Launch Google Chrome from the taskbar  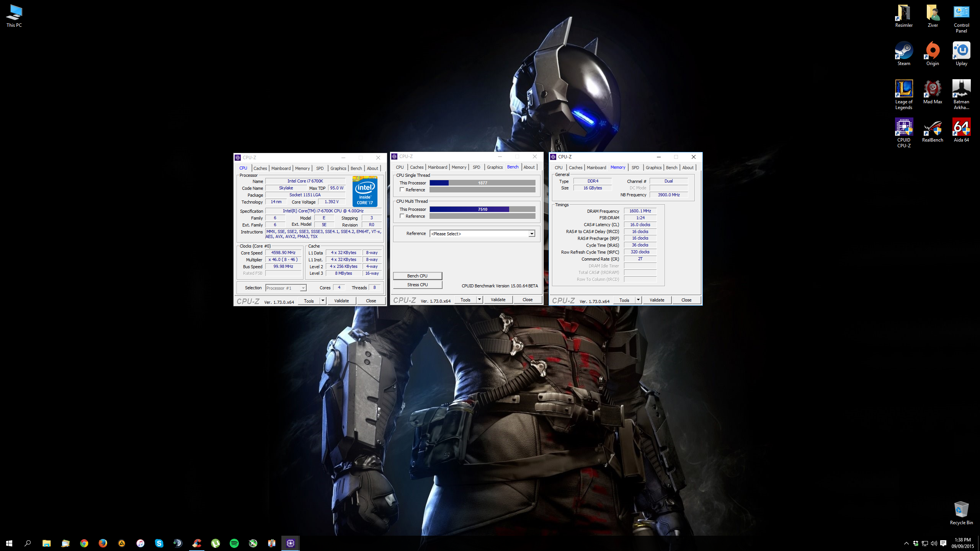pyautogui.click(x=84, y=543)
